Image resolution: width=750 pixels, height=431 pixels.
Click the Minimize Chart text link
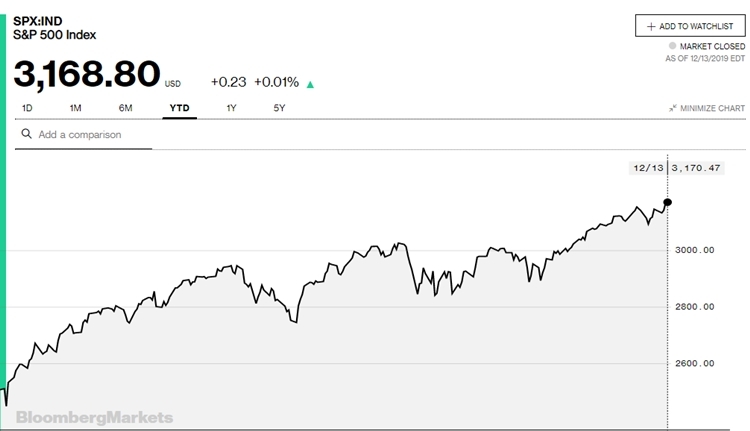click(712, 108)
